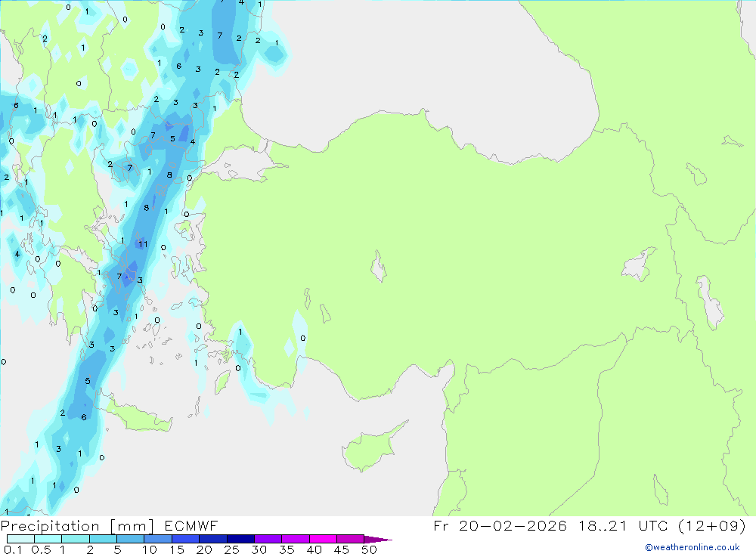Click the 'UTC' label in the footer
This screenshot has height=554, width=756.
(x=653, y=525)
